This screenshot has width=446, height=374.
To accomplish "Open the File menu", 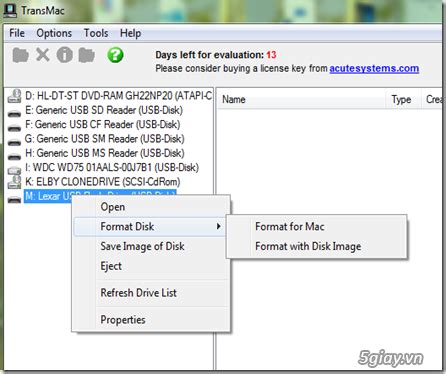I will coord(17,33).
